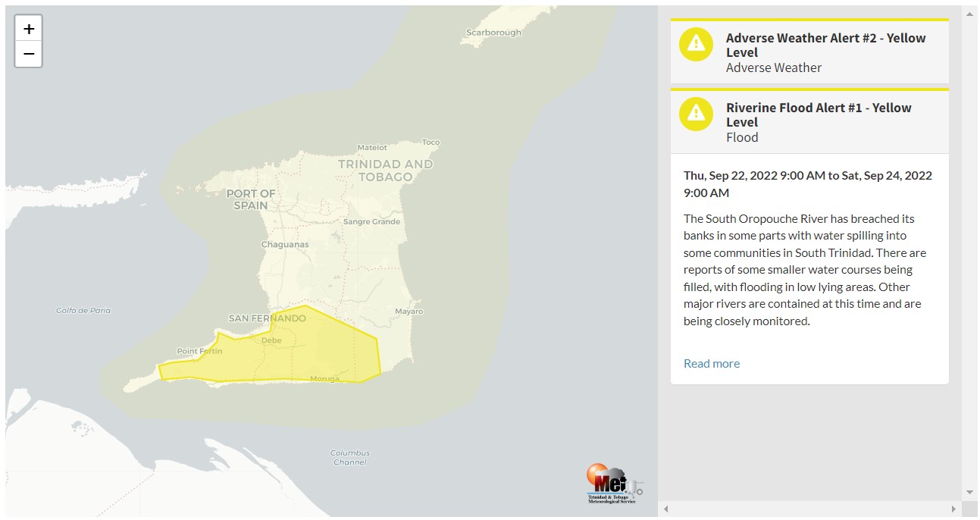
Task: Click the Port of Spain map label
Action: coord(251,199)
